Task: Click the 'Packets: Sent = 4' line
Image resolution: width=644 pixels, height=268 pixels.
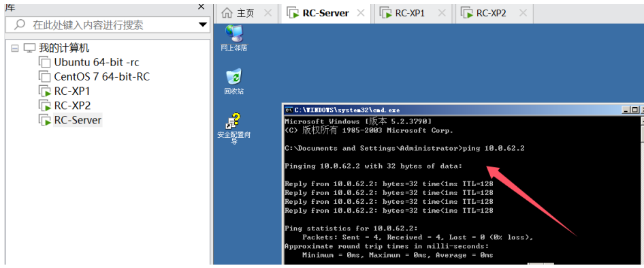Action: click(417, 237)
